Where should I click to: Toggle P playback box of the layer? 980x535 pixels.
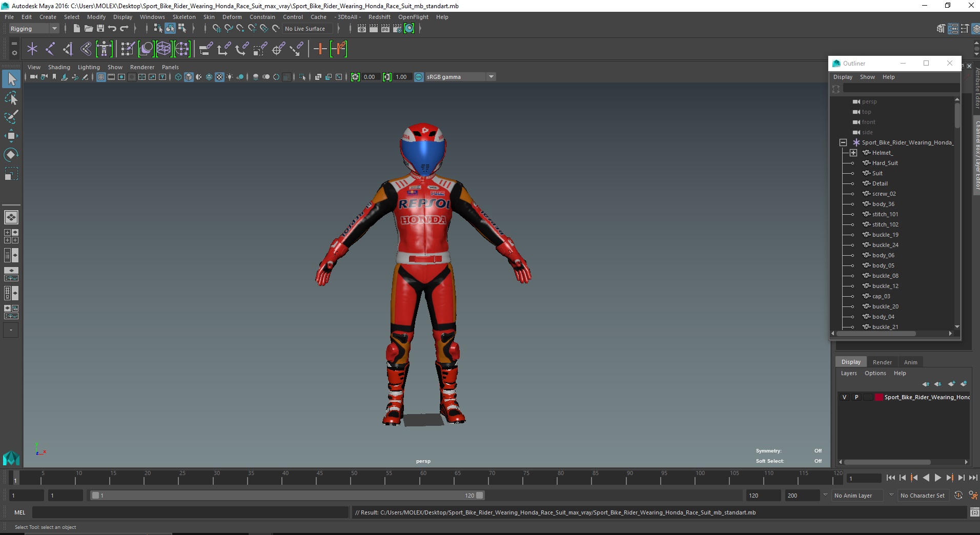click(x=856, y=397)
